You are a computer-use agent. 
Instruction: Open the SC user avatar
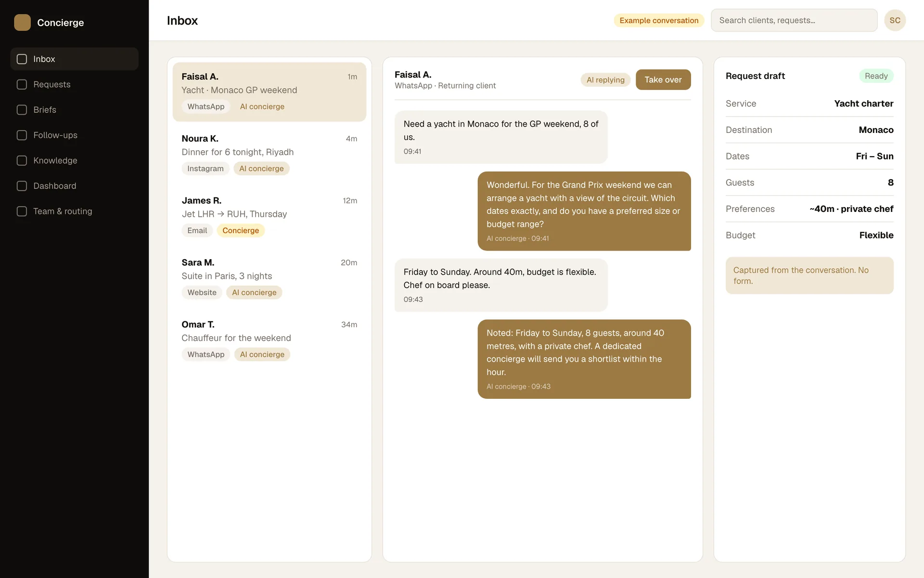[895, 20]
